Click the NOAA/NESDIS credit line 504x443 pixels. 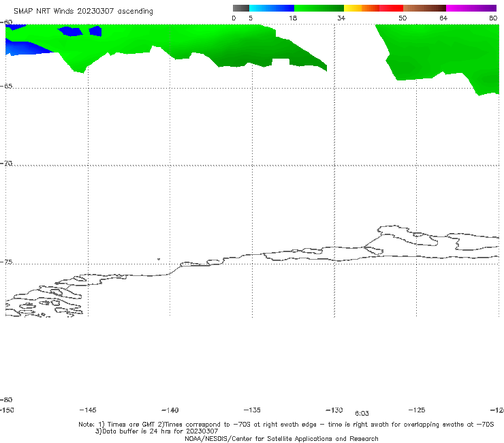(281, 438)
